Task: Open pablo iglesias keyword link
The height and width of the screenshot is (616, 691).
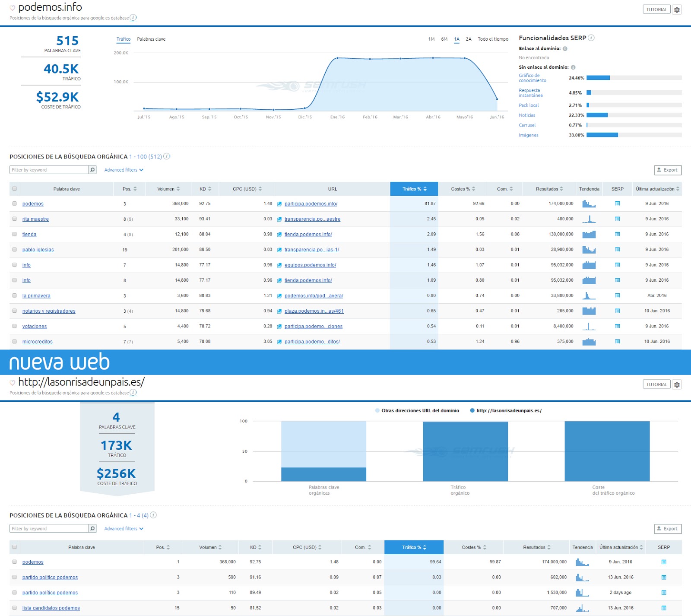Action: point(38,250)
